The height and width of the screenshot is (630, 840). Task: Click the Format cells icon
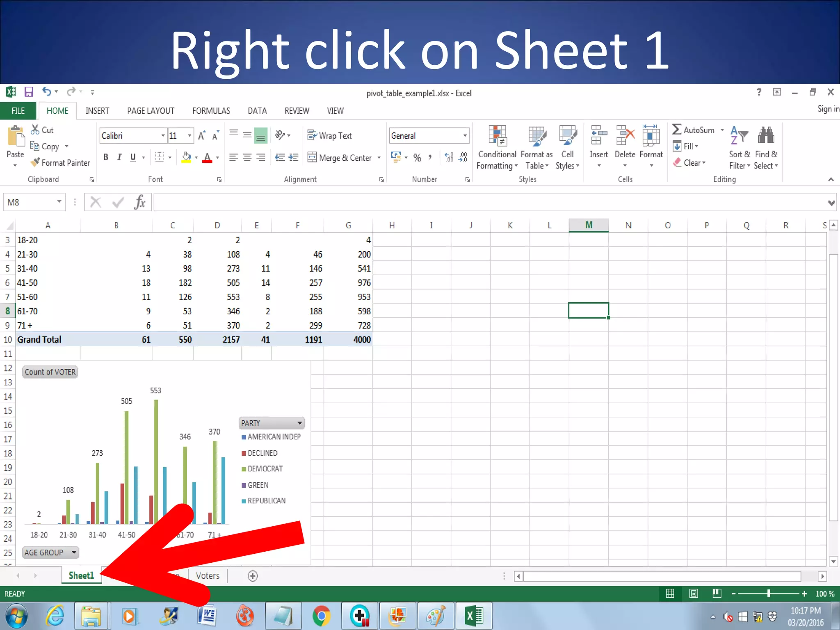pyautogui.click(x=651, y=136)
